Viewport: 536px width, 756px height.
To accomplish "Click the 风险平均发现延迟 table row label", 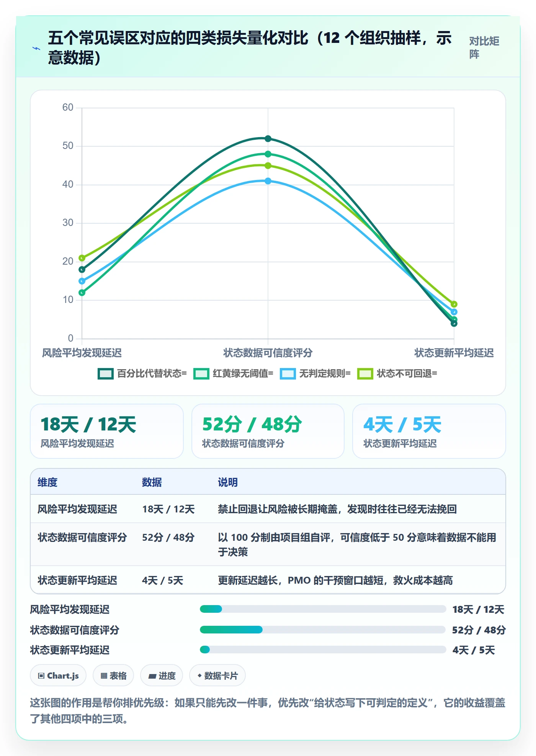I will pyautogui.click(x=77, y=509).
